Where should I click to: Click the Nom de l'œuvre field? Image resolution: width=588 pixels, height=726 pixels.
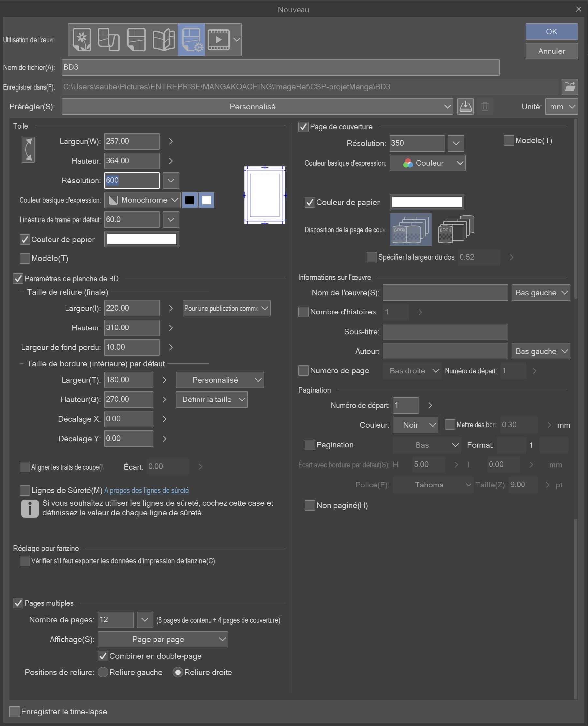[446, 293]
